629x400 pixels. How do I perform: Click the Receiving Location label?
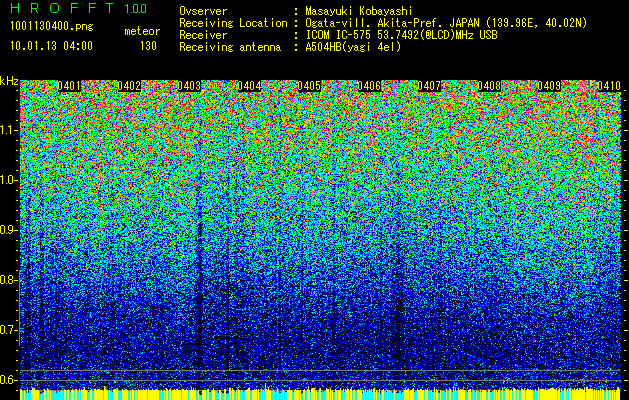pos(233,23)
